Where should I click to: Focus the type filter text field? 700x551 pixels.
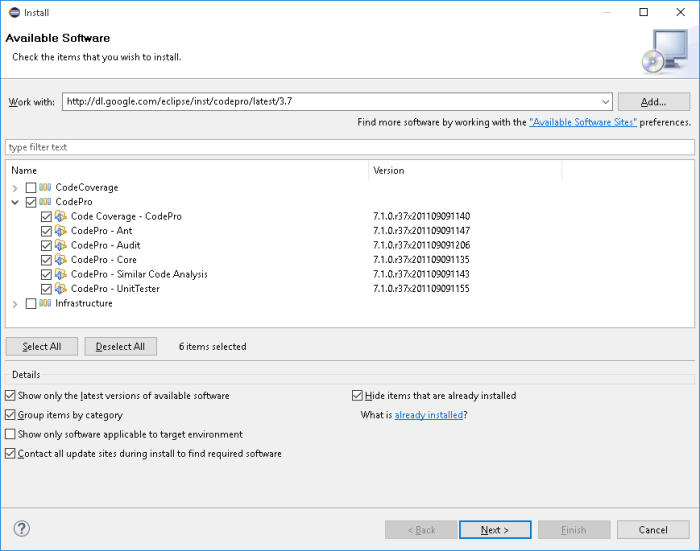[x=350, y=147]
